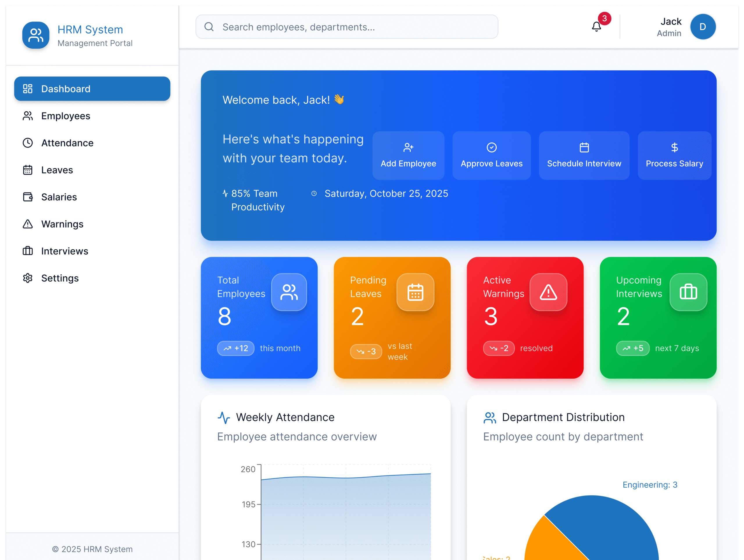Open Warnings from the sidebar
Viewport: 744px width, 560px height.
pos(62,224)
